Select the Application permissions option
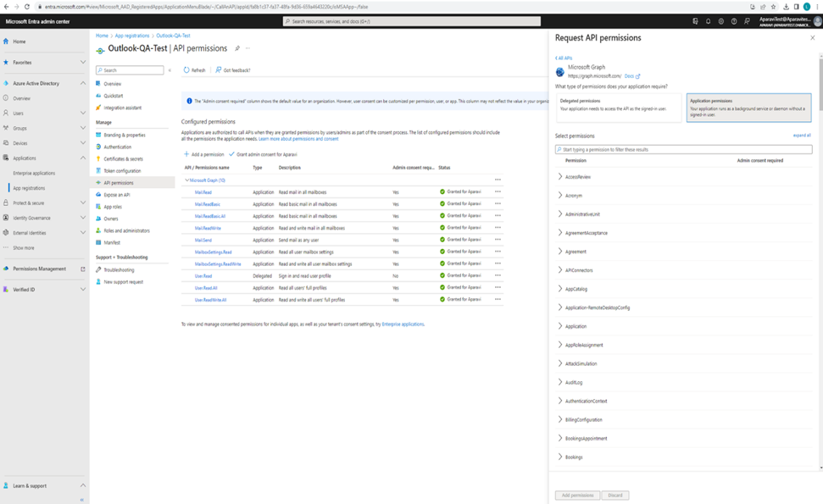The image size is (823, 504). point(748,108)
